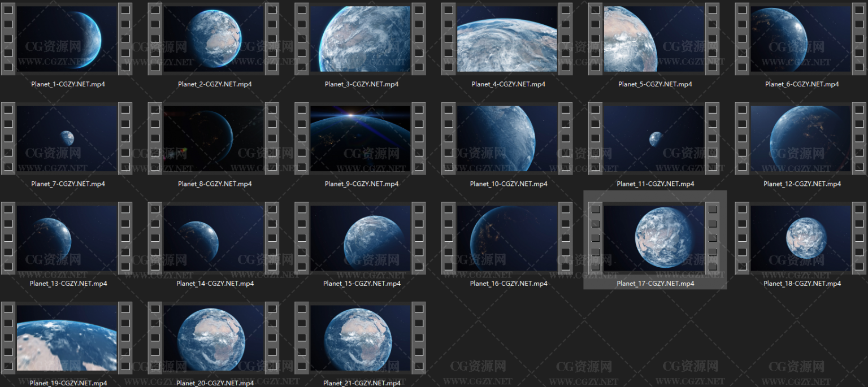Screen dimensions: 868x387
Task: Click the Planet_15-CGZY.NET.mp4 video icon
Action: pos(360,238)
